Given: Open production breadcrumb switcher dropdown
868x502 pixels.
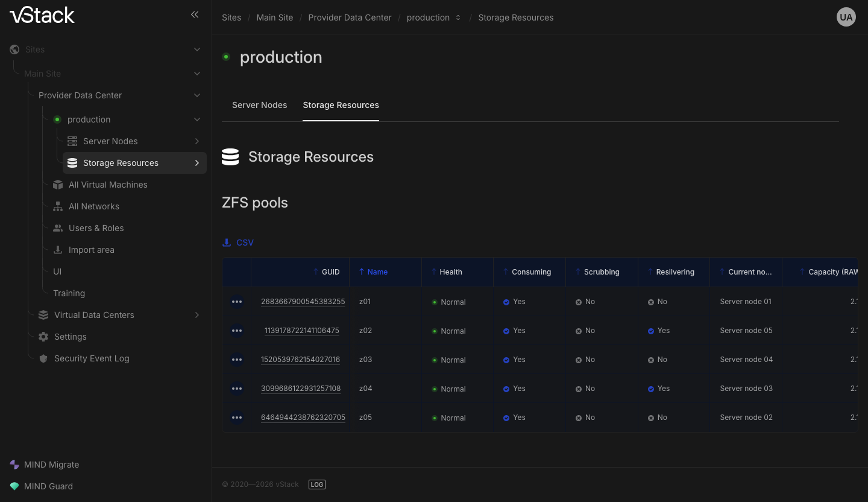Looking at the screenshot, I should coord(458,17).
